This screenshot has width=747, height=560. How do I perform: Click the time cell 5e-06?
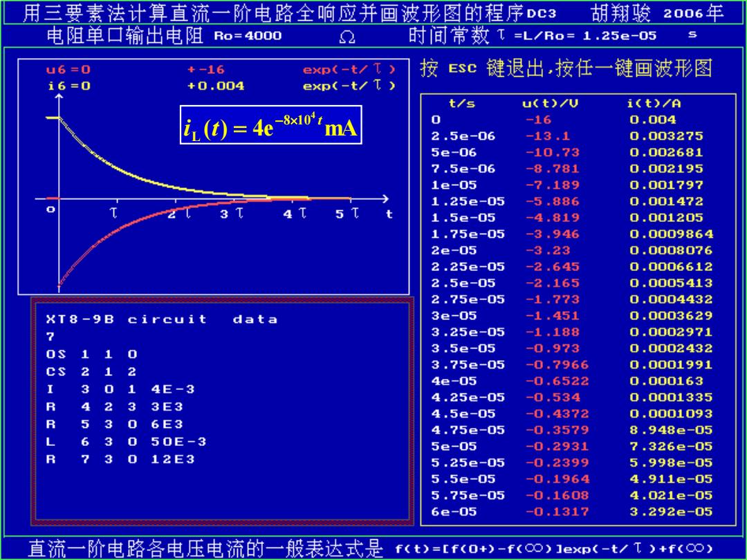(x=454, y=152)
